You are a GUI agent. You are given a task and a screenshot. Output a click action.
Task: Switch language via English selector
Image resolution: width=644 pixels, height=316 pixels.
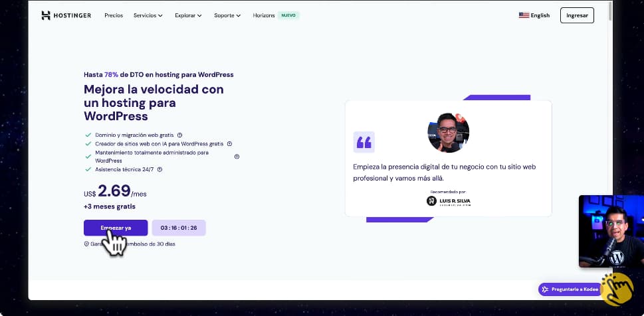click(x=534, y=15)
